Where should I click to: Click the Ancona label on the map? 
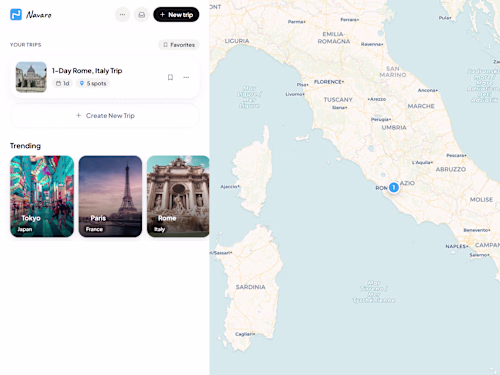click(428, 90)
